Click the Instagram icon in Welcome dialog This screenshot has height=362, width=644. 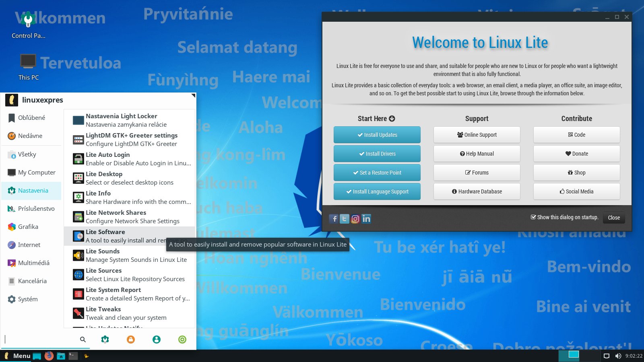coord(355,218)
